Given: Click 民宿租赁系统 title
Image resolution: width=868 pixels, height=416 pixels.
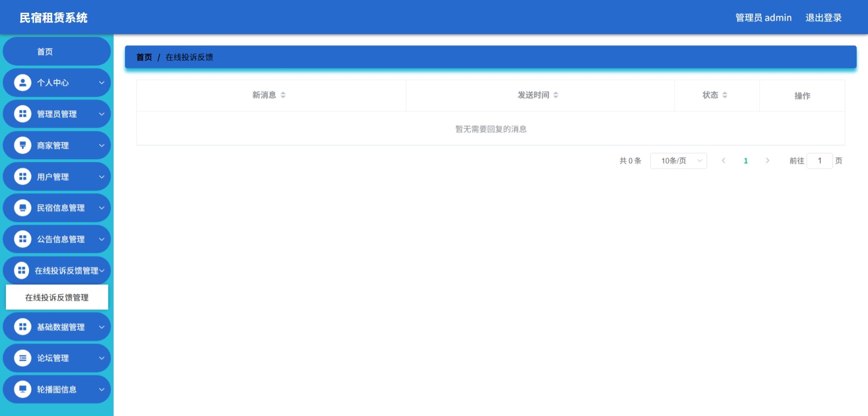Looking at the screenshot, I should [53, 18].
